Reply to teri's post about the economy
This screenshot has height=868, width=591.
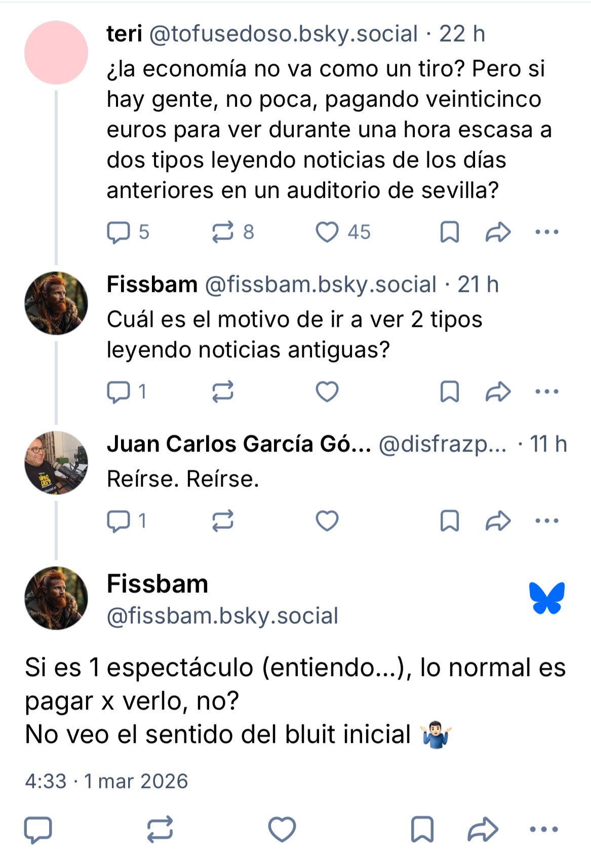coord(119,233)
